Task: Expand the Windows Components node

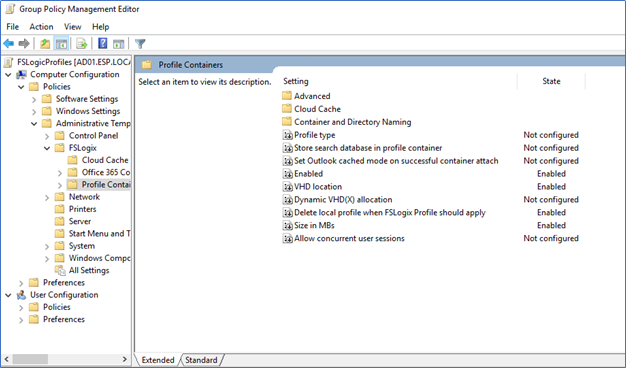Action: point(47,259)
